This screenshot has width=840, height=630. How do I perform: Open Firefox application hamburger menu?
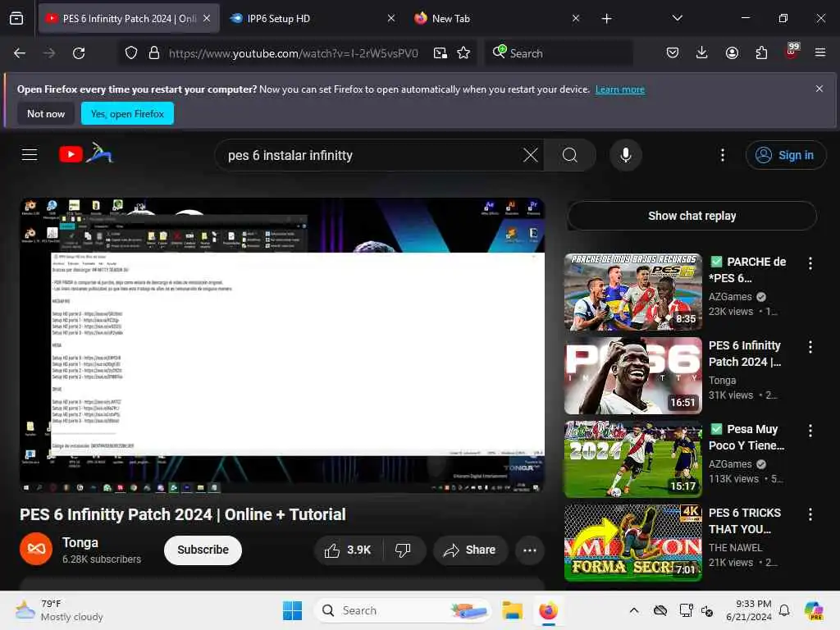point(820,52)
